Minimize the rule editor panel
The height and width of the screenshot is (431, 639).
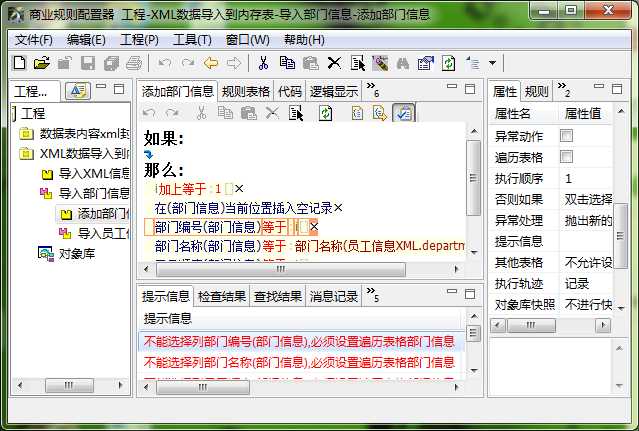452,86
